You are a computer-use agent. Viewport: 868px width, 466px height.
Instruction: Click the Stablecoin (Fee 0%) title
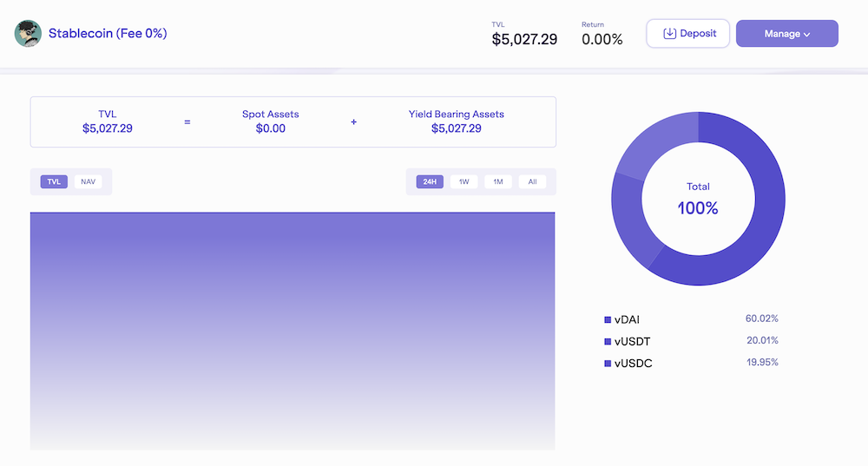tap(108, 34)
